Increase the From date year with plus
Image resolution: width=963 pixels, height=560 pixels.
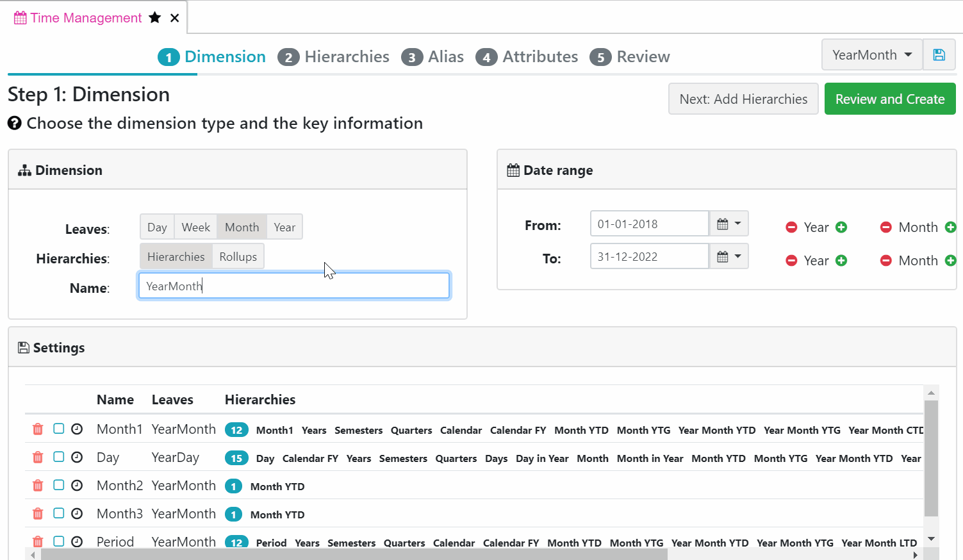click(x=842, y=227)
